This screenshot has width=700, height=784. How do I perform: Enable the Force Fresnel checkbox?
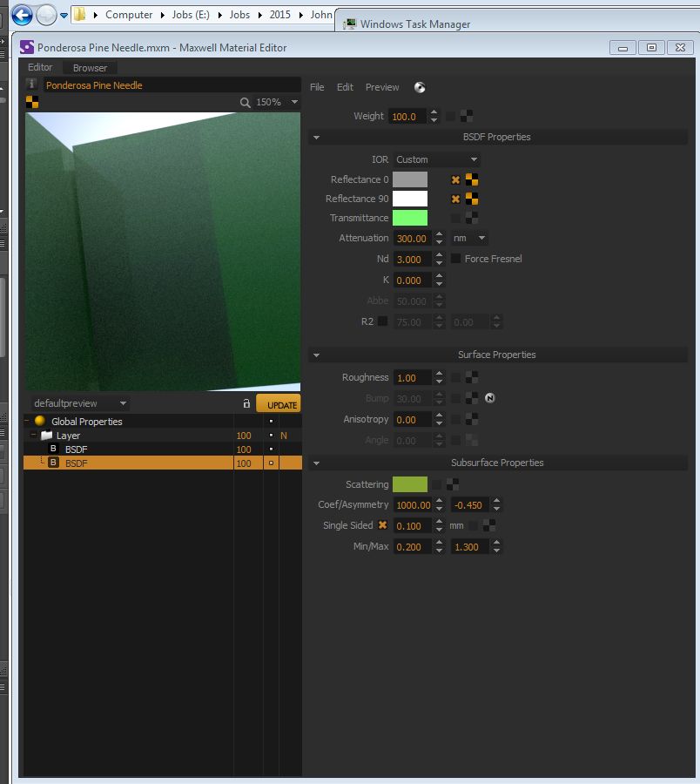(455, 258)
